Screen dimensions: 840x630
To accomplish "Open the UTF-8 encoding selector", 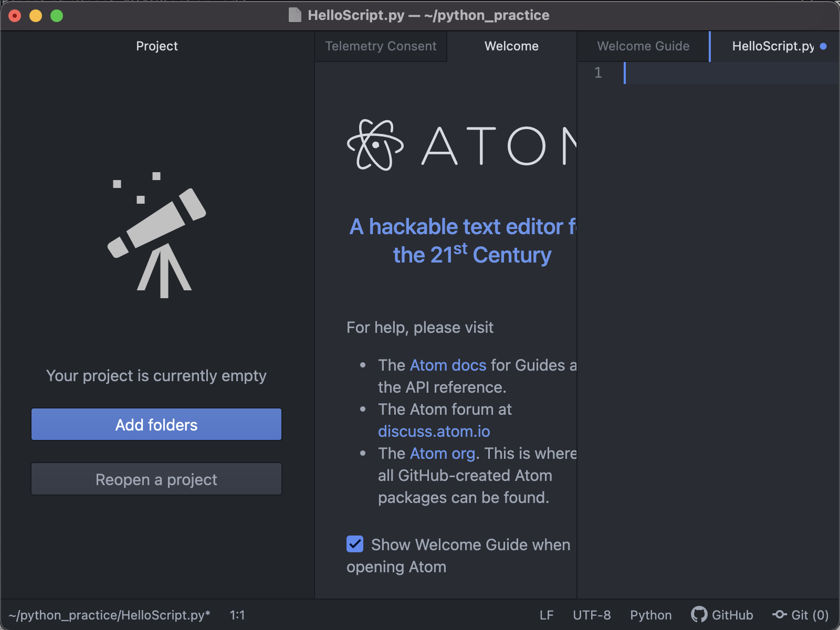I will tap(592, 615).
